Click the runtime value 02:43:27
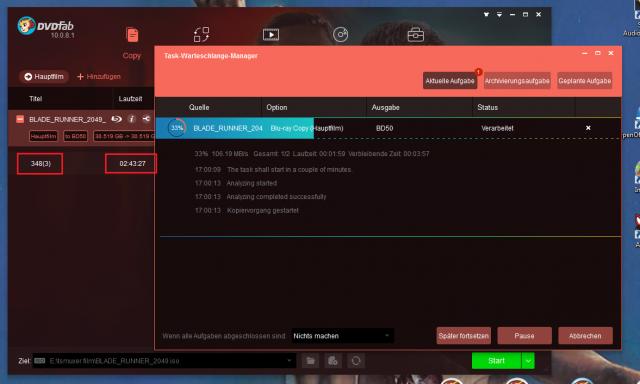 (131, 164)
